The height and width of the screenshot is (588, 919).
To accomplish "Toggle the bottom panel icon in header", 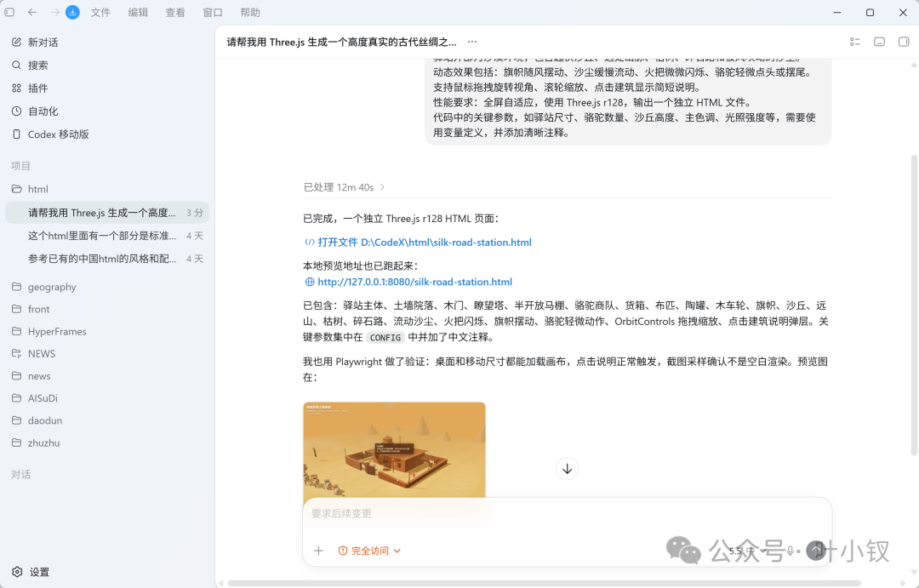I will point(879,42).
